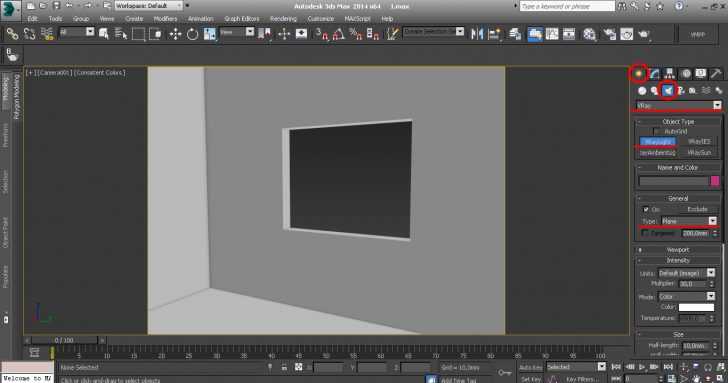Open the intensity Units dropdown
The width and height of the screenshot is (728, 383).
coord(687,273)
